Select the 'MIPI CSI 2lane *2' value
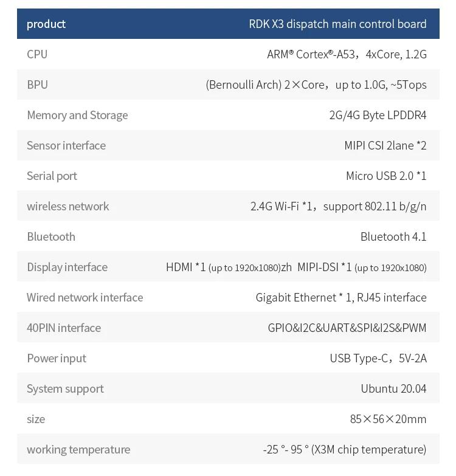Screen dimensions: 456x476 pyautogui.click(x=385, y=145)
